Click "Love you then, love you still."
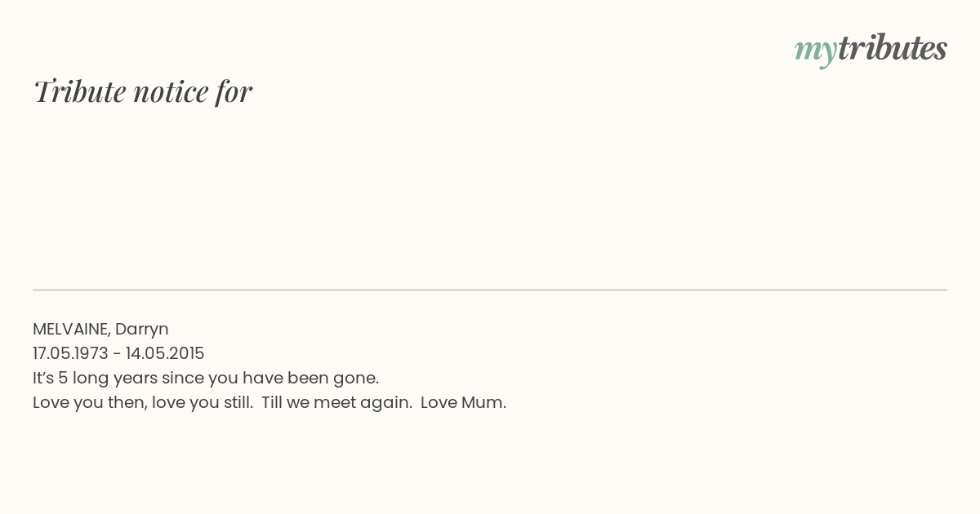Viewport: 980px width, 514px height. (x=143, y=402)
